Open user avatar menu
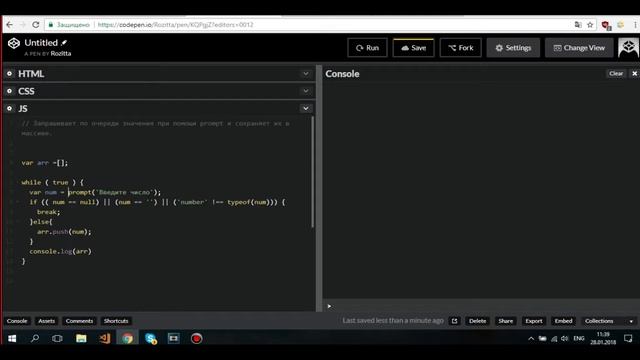 click(x=628, y=48)
